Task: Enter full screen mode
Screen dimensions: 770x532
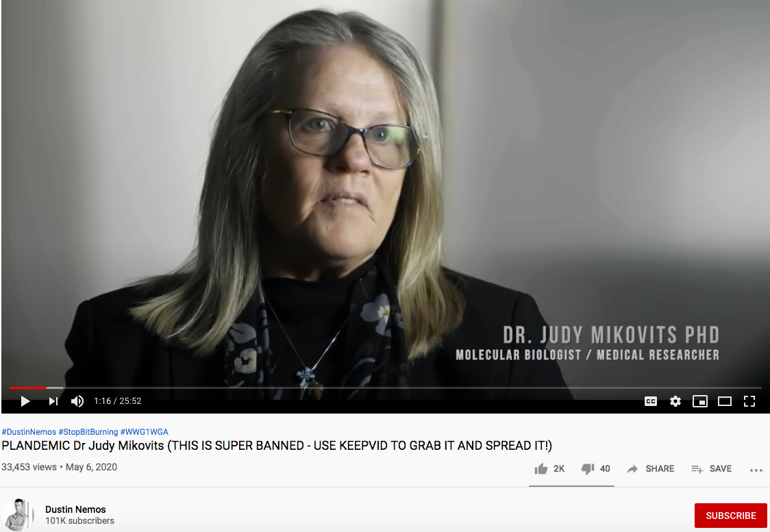Action: pyautogui.click(x=749, y=401)
